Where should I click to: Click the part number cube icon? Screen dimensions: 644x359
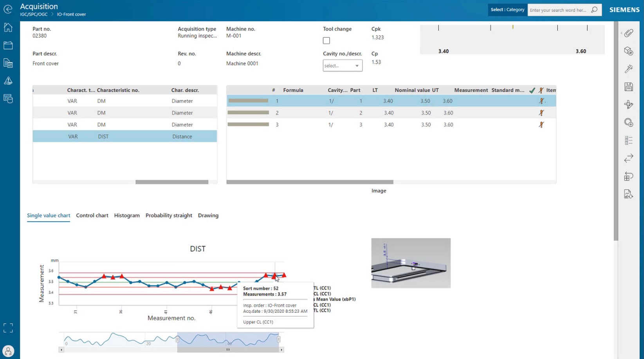click(x=629, y=51)
